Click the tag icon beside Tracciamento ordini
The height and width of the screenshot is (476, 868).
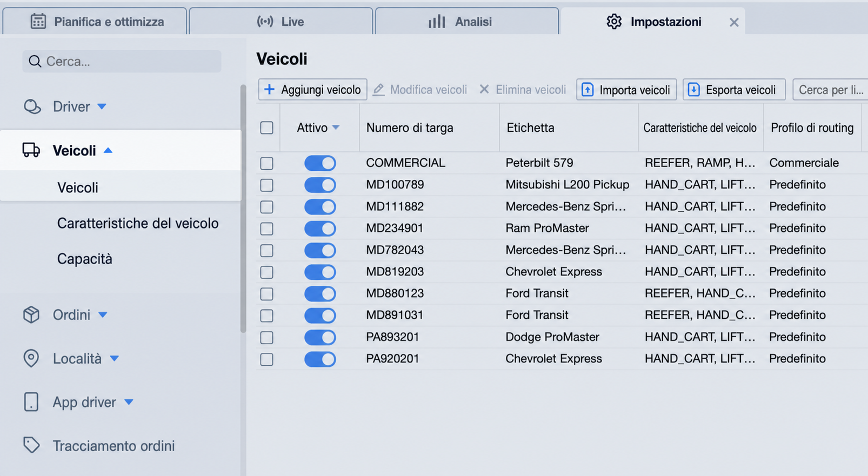[x=31, y=445]
